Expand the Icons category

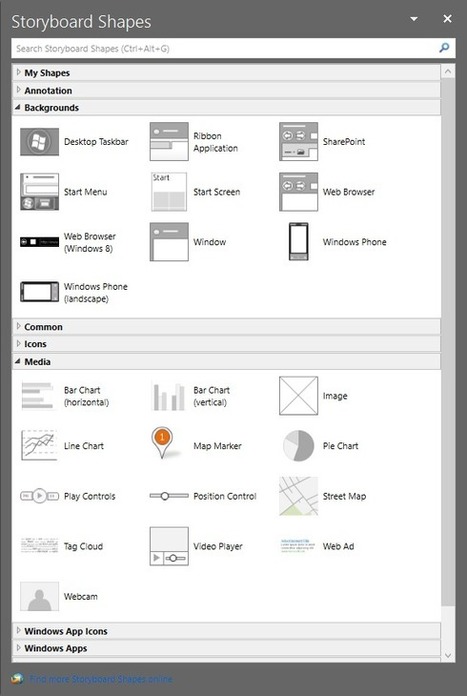coord(226,344)
